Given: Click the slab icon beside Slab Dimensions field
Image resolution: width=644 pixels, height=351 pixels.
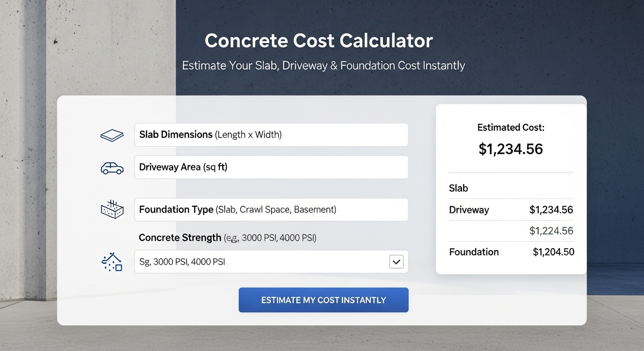Looking at the screenshot, I should click(x=112, y=135).
